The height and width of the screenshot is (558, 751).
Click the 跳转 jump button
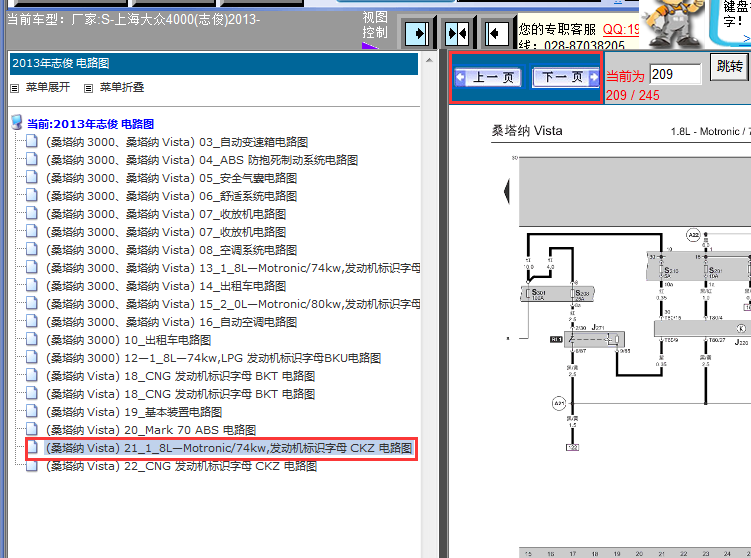[x=729, y=67]
